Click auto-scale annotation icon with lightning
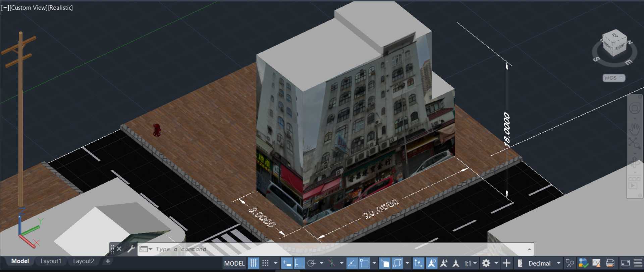The height and width of the screenshot is (272, 644). tap(444, 263)
